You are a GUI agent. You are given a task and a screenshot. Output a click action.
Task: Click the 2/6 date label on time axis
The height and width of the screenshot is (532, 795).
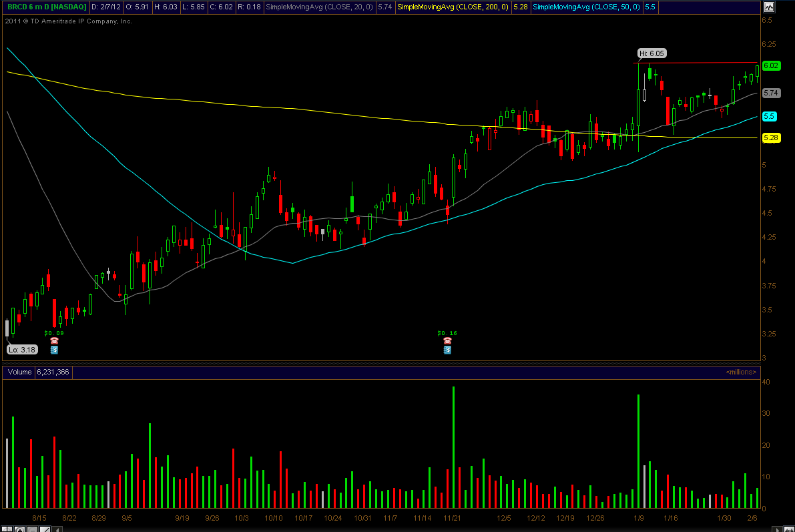point(752,518)
